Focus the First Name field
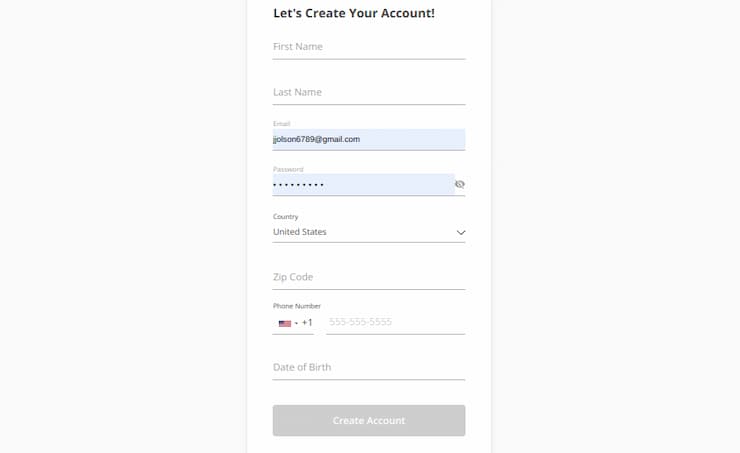This screenshot has height=453, width=740. (369, 47)
